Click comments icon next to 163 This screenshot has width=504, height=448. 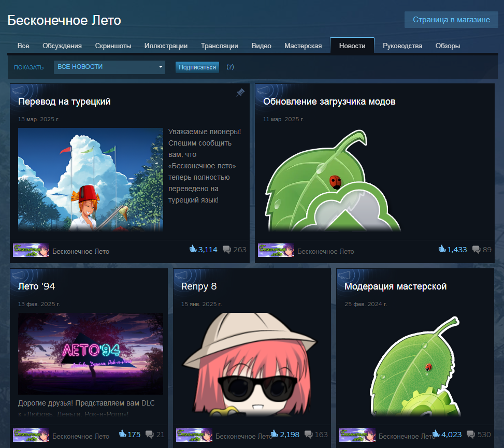[x=308, y=435]
